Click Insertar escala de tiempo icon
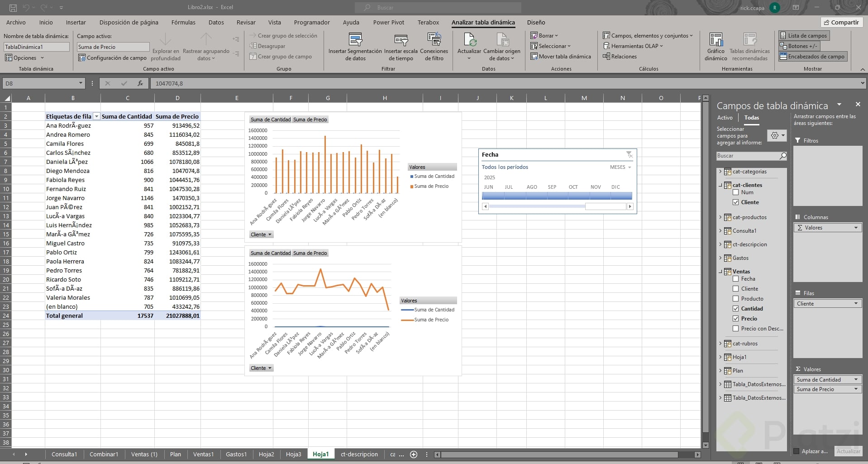Screen dimensions: 868x464 point(401,39)
